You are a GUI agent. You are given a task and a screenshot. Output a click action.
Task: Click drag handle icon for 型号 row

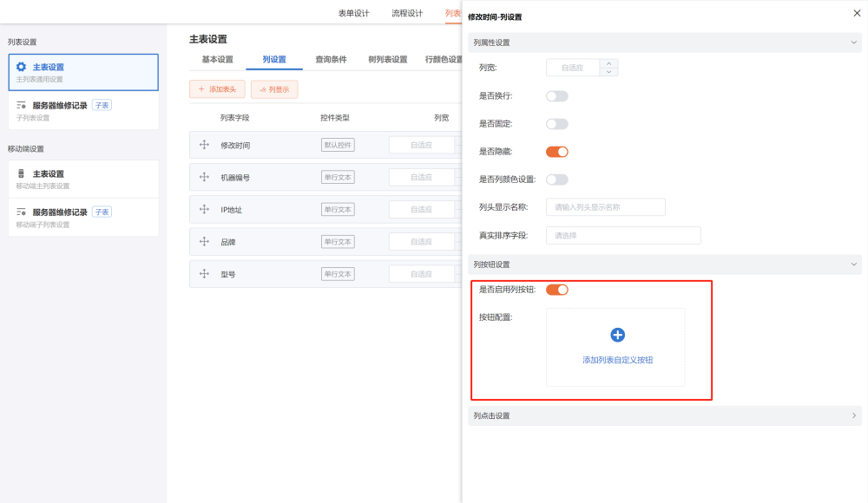coord(205,274)
